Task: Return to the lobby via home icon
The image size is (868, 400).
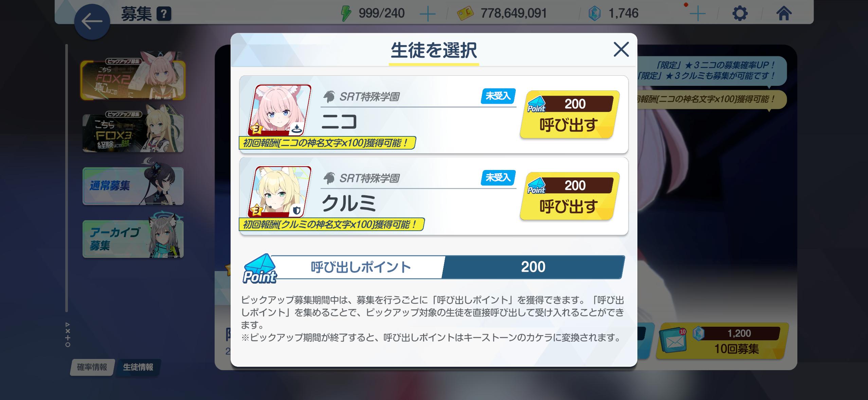Action: (784, 14)
